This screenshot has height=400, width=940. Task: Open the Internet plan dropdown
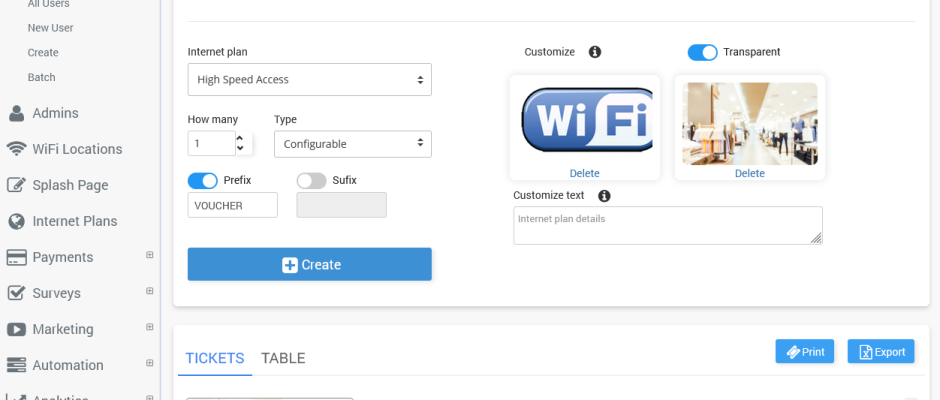[309, 80]
